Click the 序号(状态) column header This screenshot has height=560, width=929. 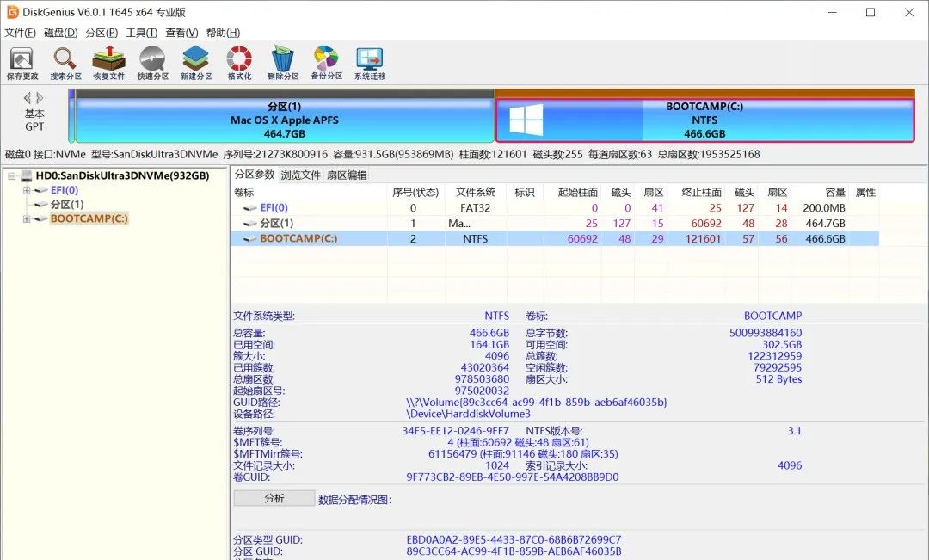coord(415,193)
